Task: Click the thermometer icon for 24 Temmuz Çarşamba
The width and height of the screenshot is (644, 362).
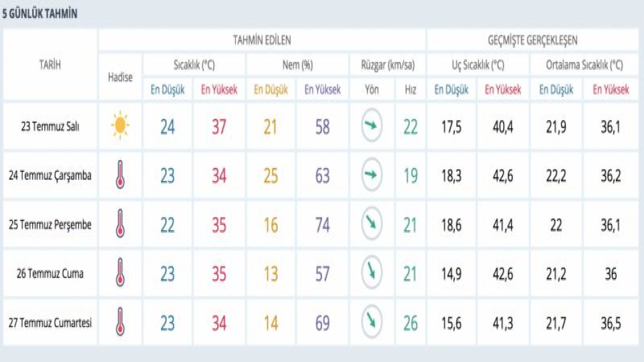Action: tap(120, 175)
